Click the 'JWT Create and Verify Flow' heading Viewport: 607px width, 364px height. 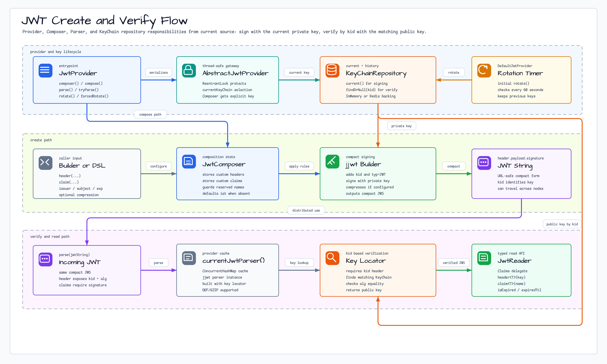coord(105,21)
